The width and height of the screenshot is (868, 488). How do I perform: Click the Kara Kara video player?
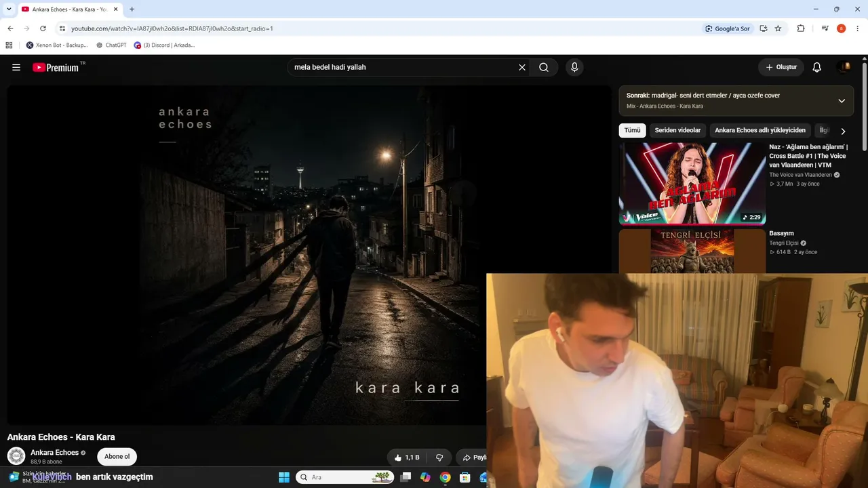[x=310, y=255]
